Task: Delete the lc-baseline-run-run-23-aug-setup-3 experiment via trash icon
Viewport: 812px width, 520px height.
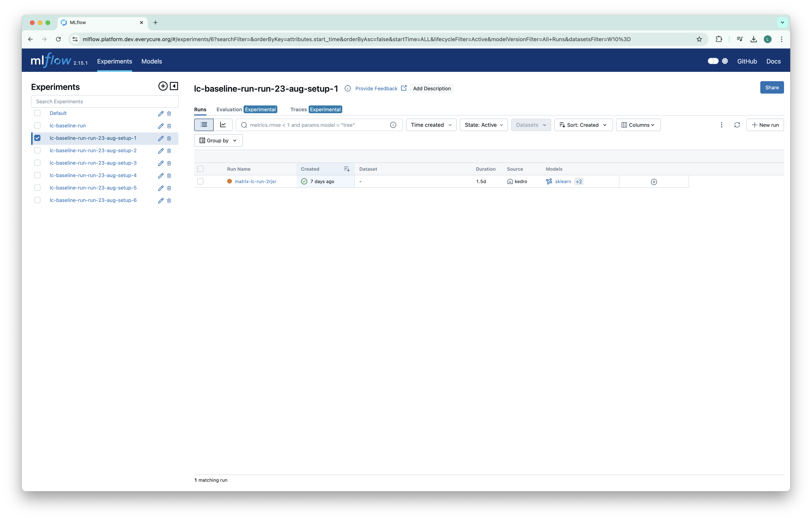Action: tap(169, 163)
